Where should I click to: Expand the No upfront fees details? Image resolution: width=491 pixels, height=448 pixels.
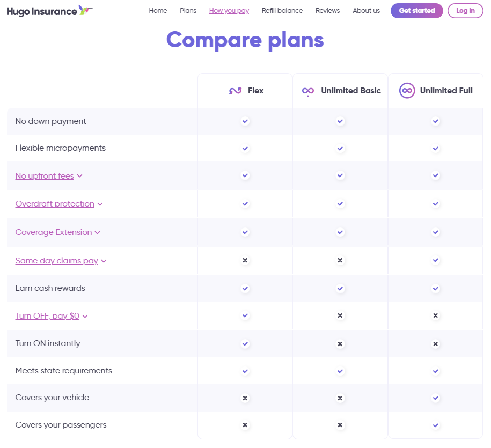[49, 176]
